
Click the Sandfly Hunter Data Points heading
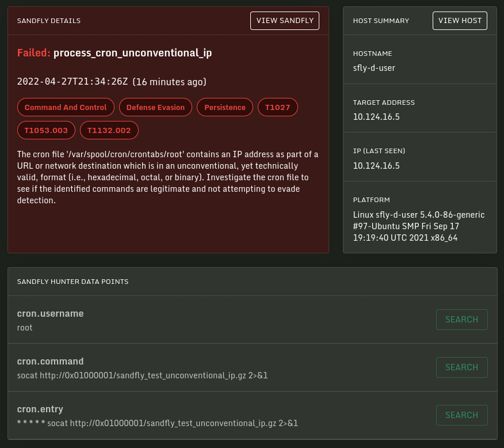tap(72, 282)
